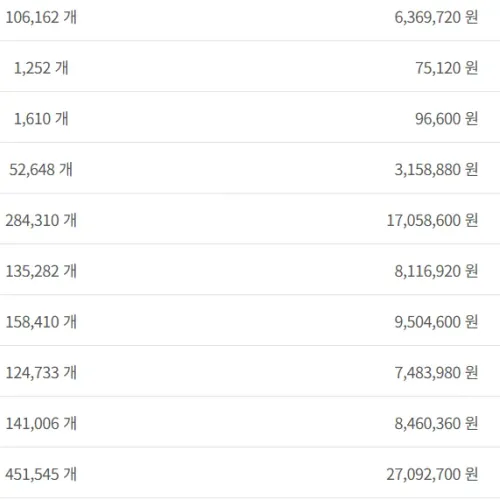Click the 284,310 개 quantity cell
The image size is (500, 500).
point(41,220)
